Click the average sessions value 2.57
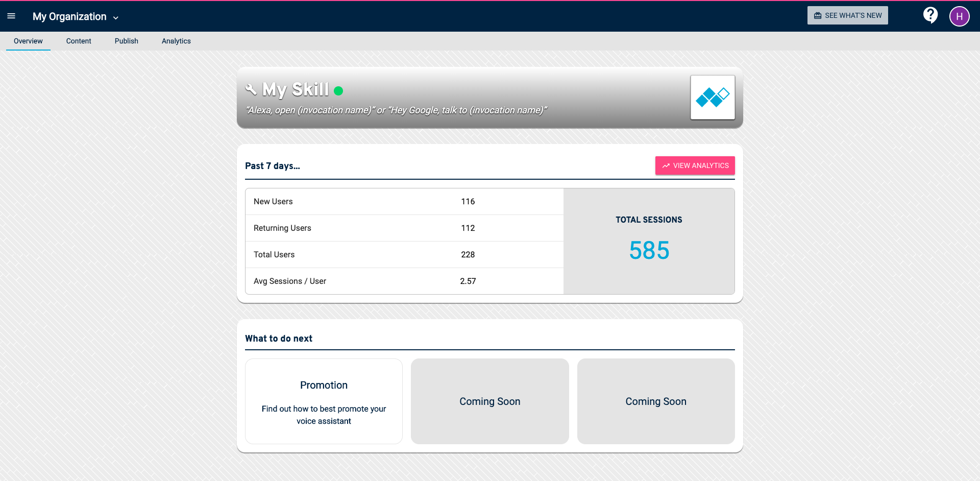The width and height of the screenshot is (980, 481). click(468, 281)
